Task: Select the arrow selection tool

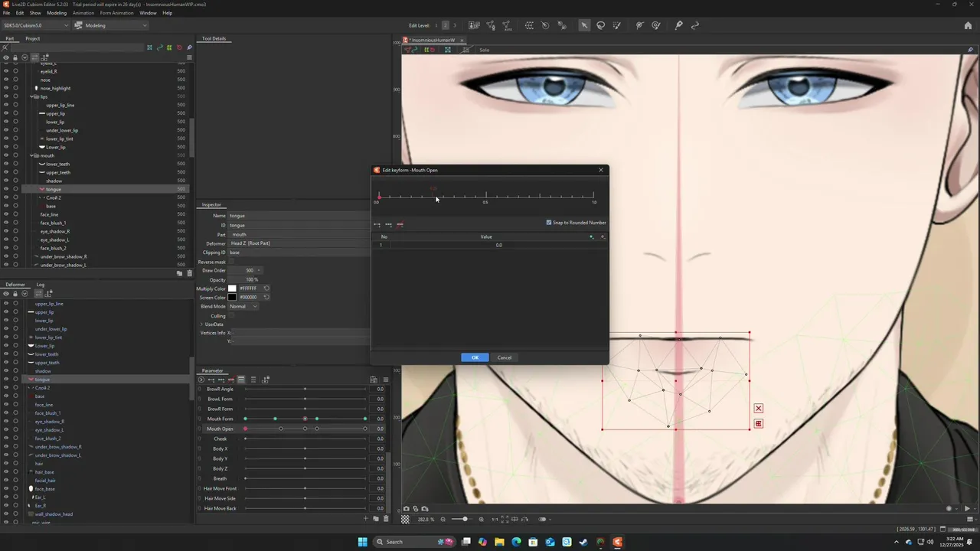Action: click(584, 25)
